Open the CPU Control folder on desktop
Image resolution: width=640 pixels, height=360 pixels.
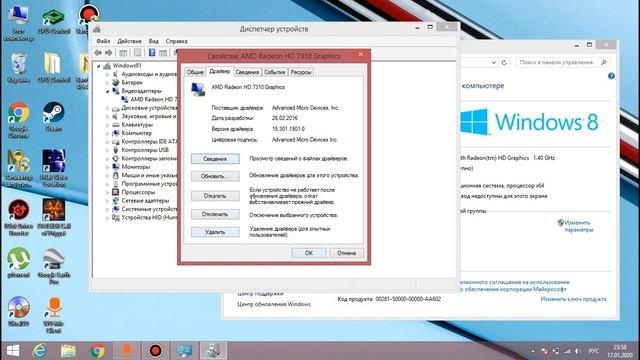click(53, 68)
